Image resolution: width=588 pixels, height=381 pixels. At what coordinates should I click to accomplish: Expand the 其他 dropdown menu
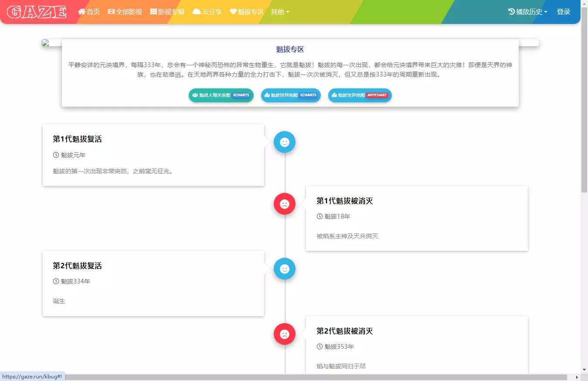point(280,12)
